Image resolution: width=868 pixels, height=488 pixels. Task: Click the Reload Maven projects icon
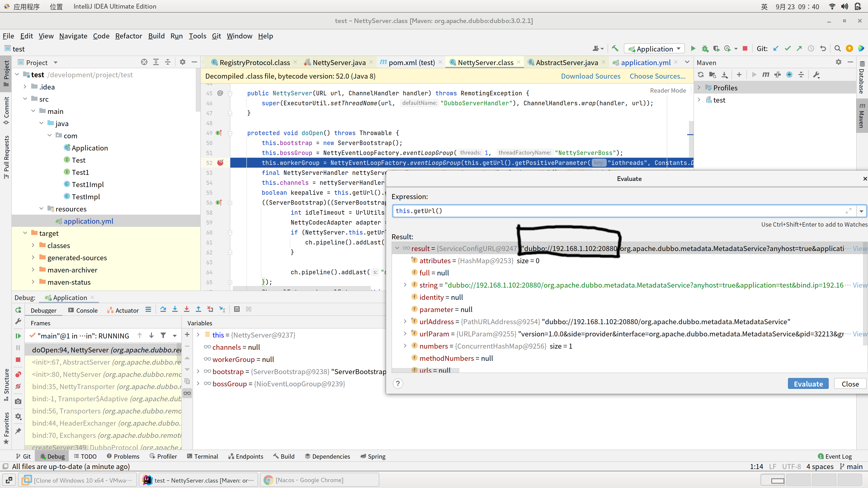[701, 75]
